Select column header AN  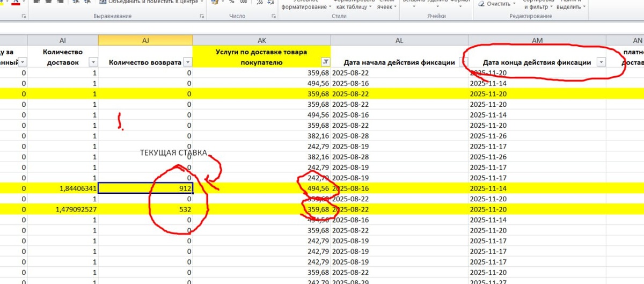point(625,40)
